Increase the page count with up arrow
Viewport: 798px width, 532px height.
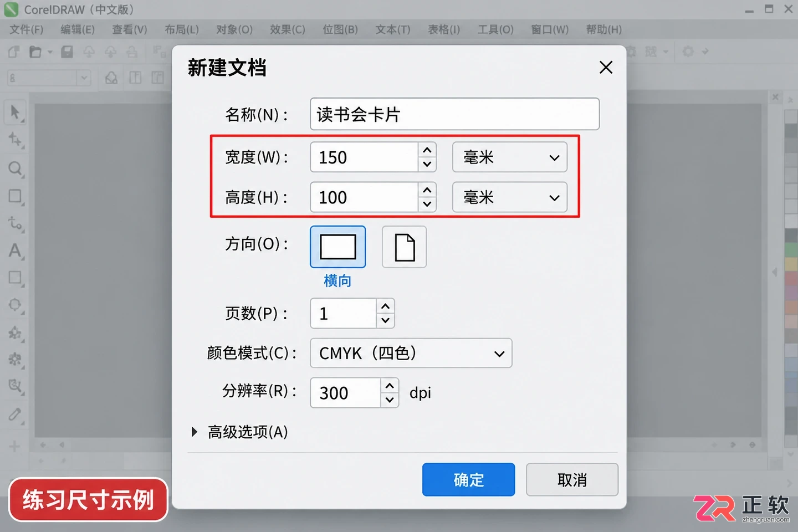(x=385, y=306)
